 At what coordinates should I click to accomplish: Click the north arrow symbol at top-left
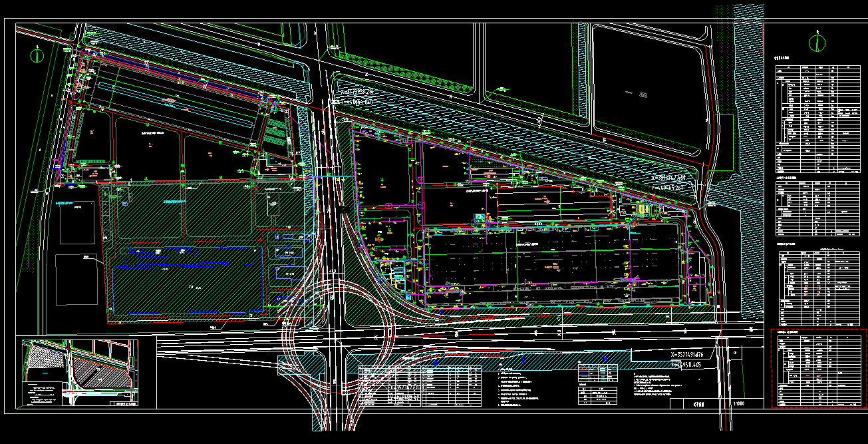tap(38, 54)
